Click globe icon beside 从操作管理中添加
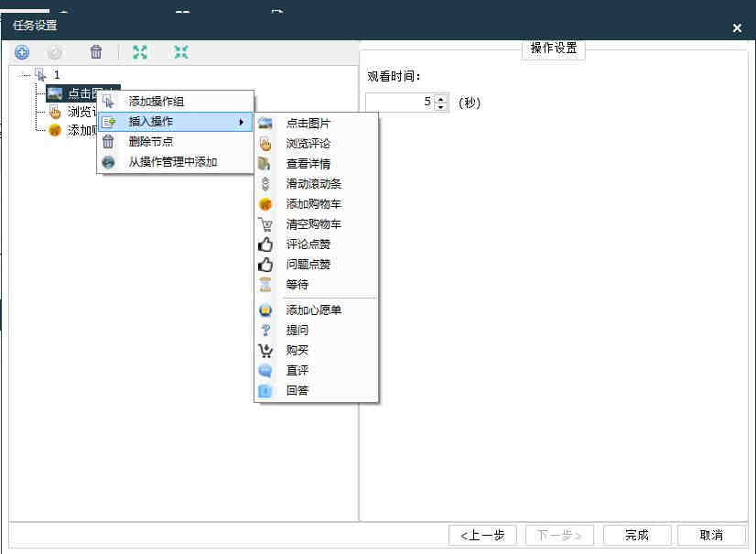Image resolution: width=756 pixels, height=554 pixels. tap(109, 162)
